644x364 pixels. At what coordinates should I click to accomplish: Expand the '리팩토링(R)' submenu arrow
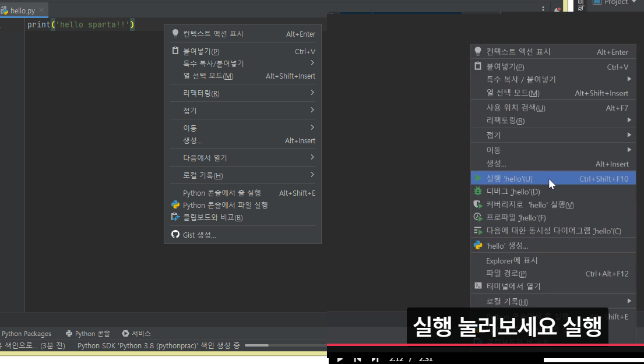pyautogui.click(x=629, y=120)
